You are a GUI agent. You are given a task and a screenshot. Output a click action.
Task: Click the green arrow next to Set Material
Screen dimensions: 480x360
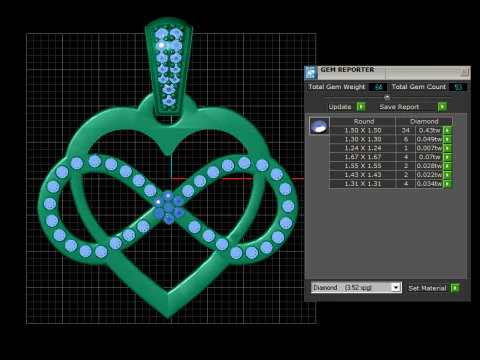point(455,288)
